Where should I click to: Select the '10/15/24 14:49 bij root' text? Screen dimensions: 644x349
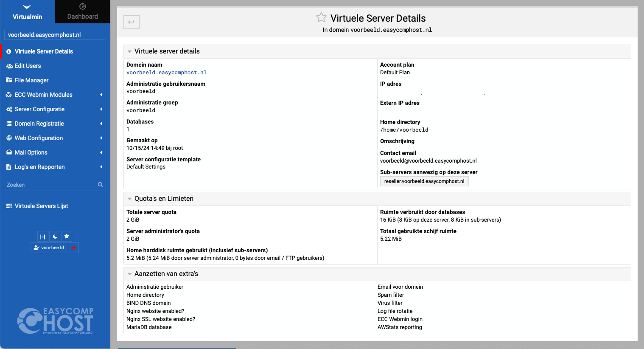tap(155, 148)
